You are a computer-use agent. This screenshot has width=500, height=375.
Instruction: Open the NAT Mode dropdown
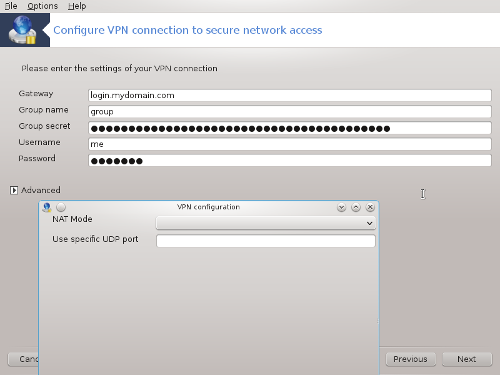tap(266, 223)
